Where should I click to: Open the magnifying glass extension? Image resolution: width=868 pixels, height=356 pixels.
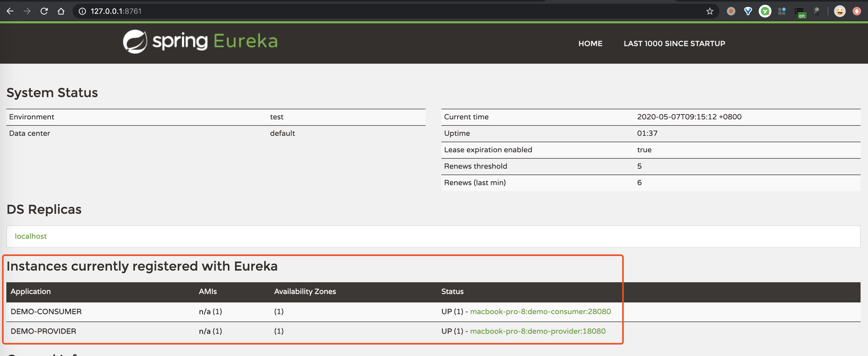tap(816, 11)
